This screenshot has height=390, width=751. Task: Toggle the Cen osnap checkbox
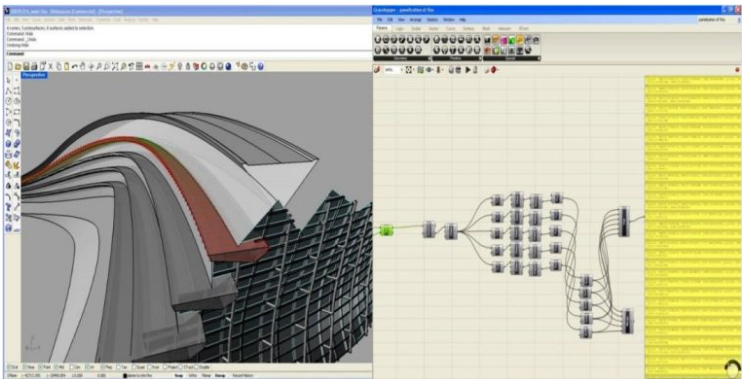72,367
